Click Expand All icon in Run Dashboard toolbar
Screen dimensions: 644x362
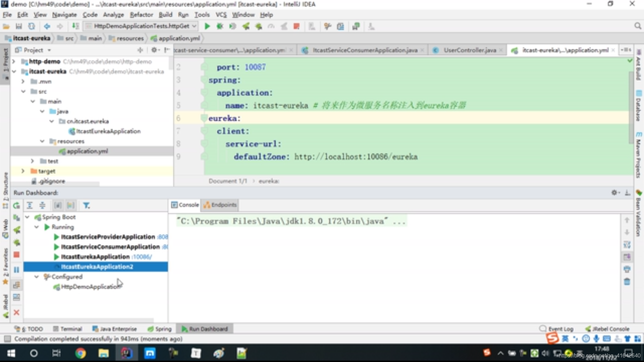30,205
